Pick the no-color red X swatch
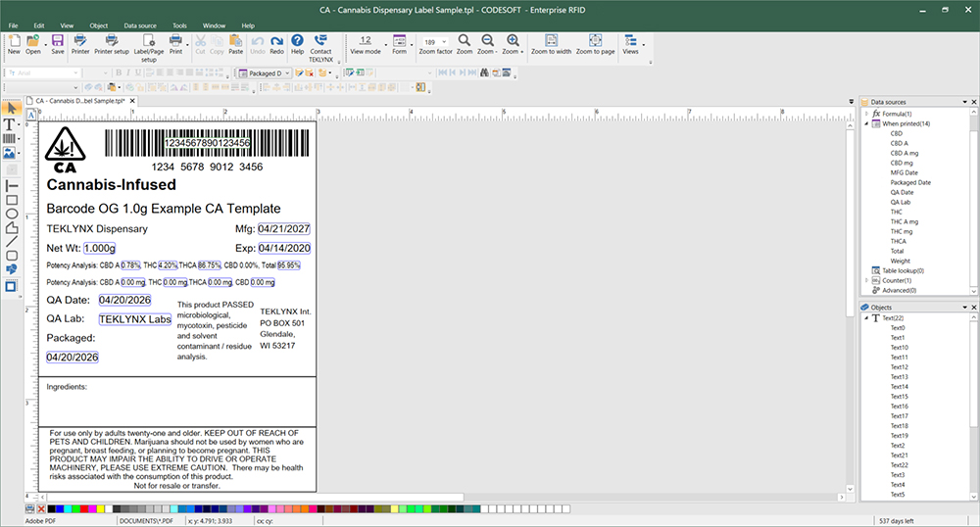 tap(41, 509)
